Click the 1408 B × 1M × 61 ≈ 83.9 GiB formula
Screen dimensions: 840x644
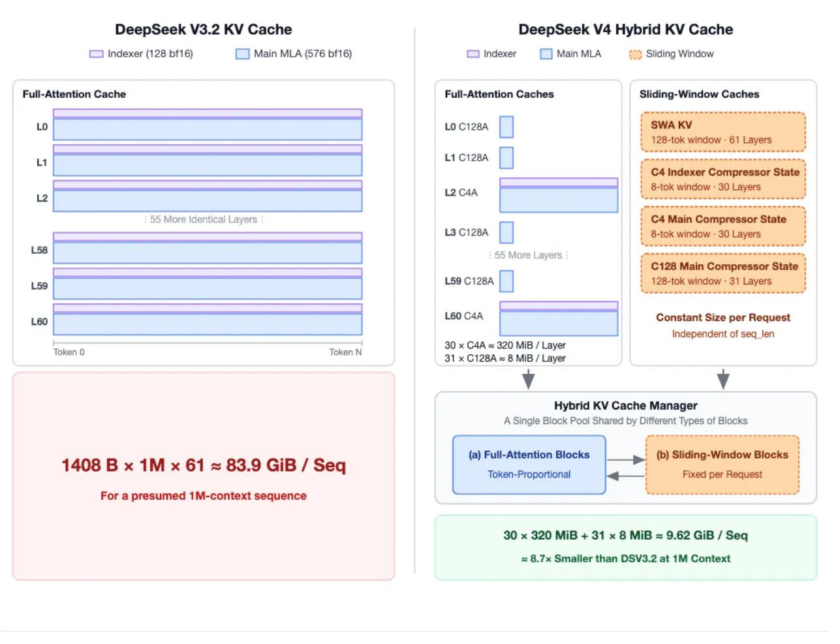click(204, 465)
